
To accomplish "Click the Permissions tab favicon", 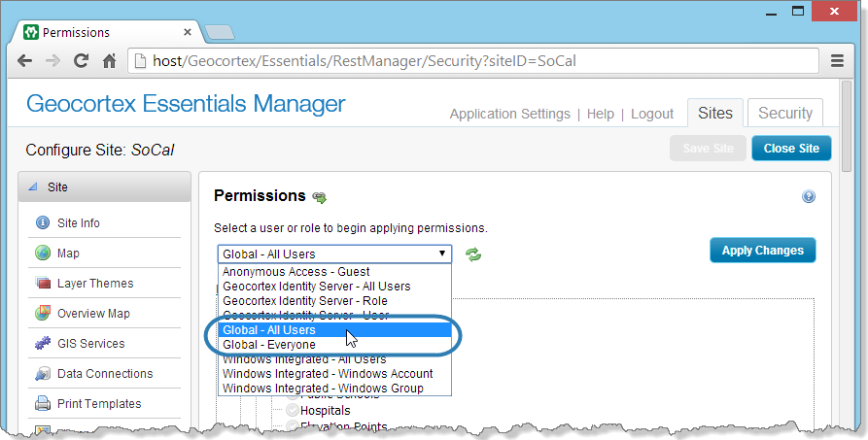I will 31,32.
